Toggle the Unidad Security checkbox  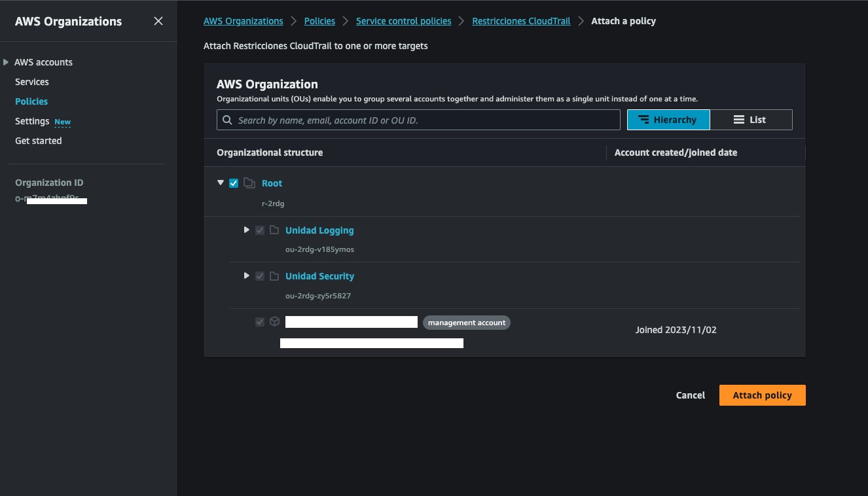[x=260, y=276]
